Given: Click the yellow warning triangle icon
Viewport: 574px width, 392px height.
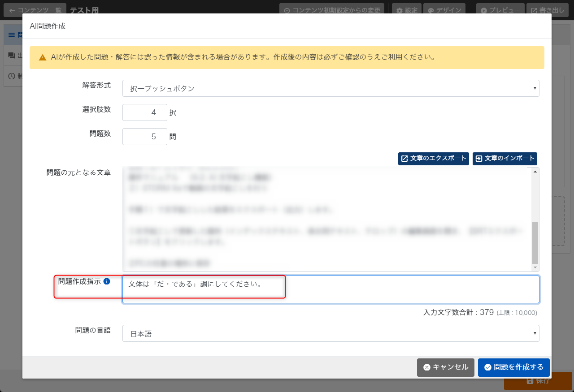Looking at the screenshot, I should pyautogui.click(x=43, y=57).
